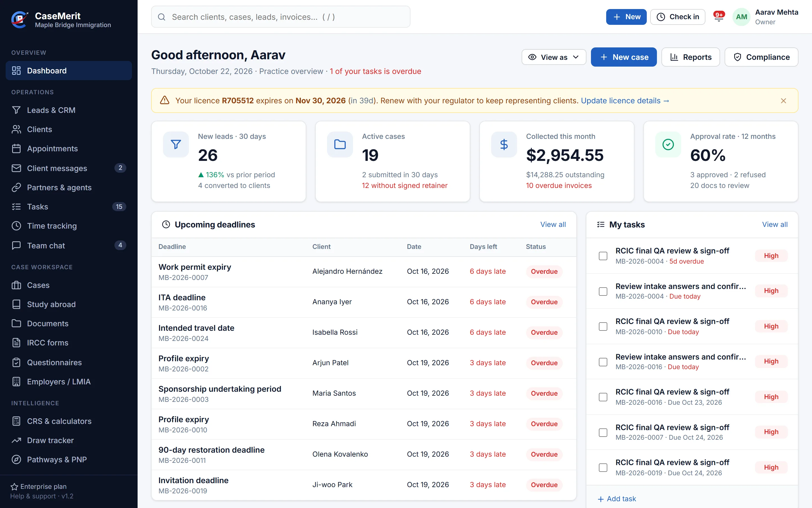The height and width of the screenshot is (508, 812).
Task: Open Work permit expiry deadline row
Action: click(x=364, y=271)
